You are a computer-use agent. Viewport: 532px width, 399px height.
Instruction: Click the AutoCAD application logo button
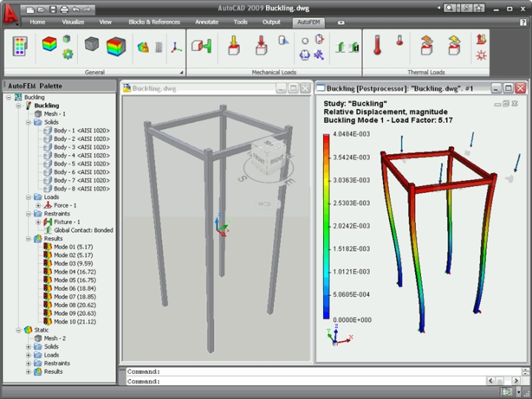pos(10,16)
